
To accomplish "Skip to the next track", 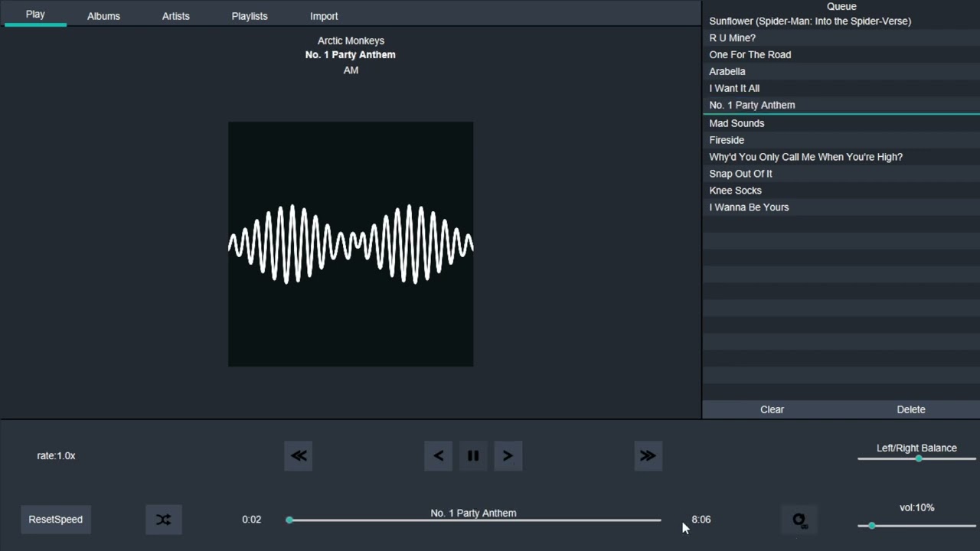I will tap(508, 455).
